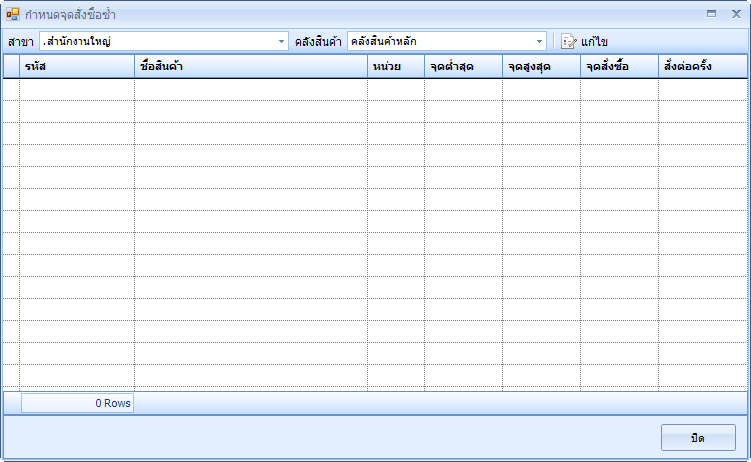Sort by the ชื่อสินค้า column header
751x462 pixels.
(250, 66)
